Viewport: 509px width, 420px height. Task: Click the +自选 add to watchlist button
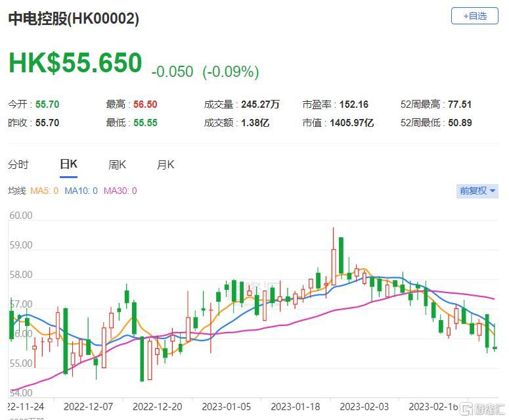474,16
